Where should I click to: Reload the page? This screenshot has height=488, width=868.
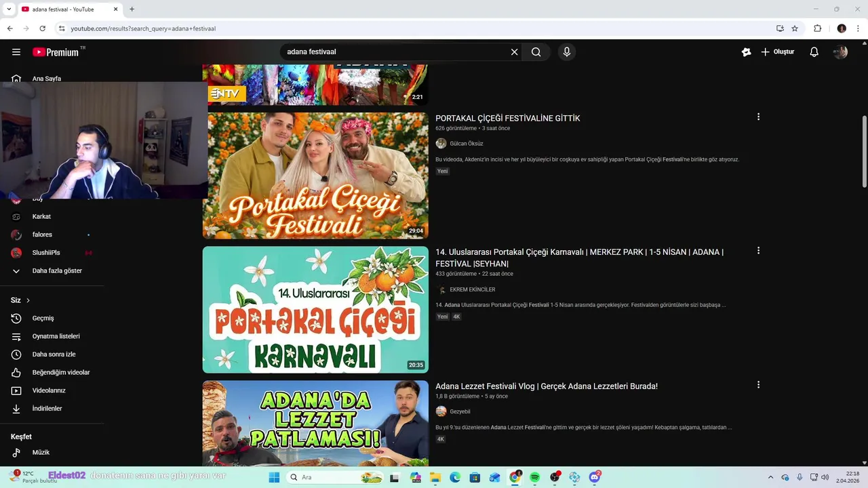[42, 28]
